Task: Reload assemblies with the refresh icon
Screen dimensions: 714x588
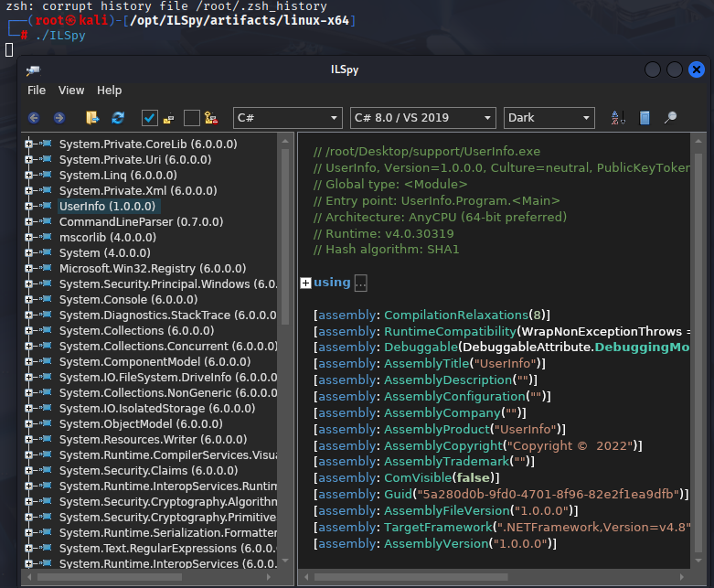Action: tap(118, 118)
